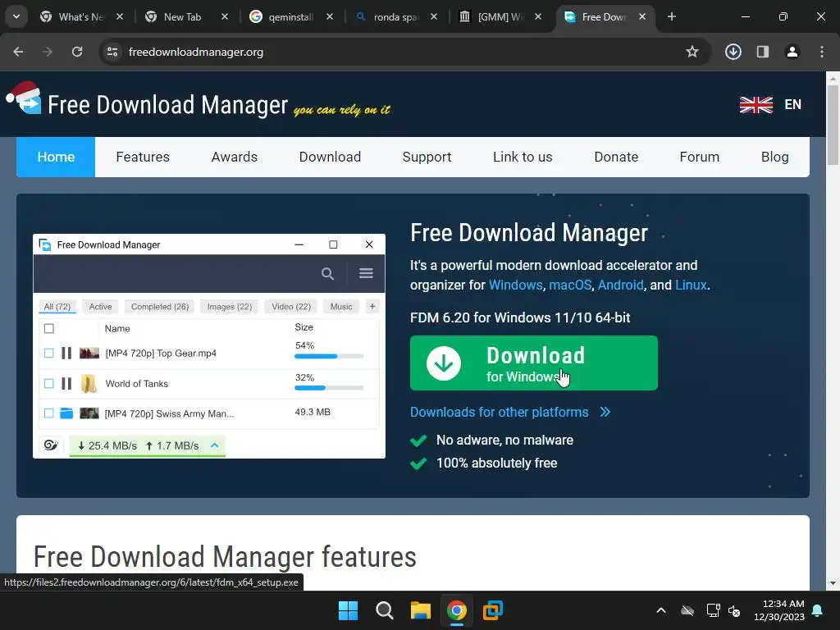The height and width of the screenshot is (630, 840).
Task: Follow the Android platform link
Action: click(620, 285)
